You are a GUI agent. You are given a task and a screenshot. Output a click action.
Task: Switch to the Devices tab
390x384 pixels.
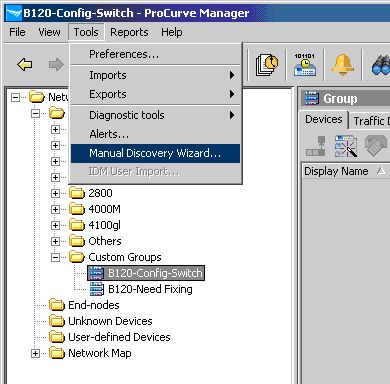click(x=324, y=119)
